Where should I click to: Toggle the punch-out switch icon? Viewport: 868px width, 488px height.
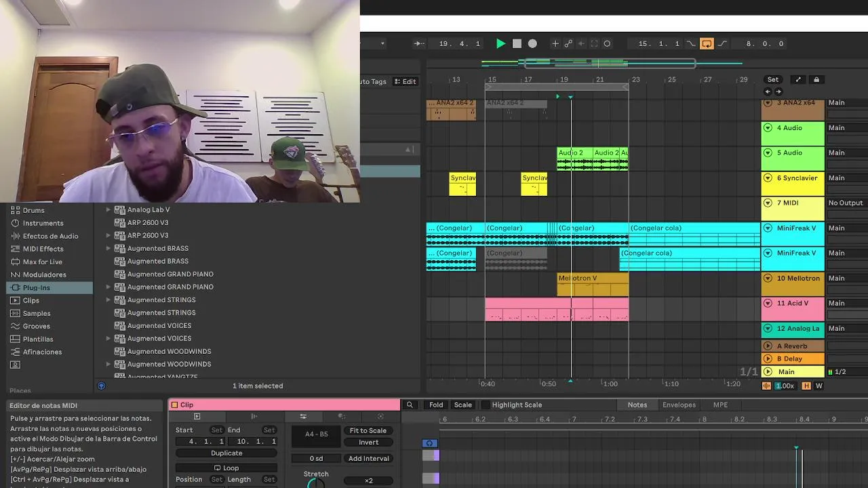[x=723, y=43]
